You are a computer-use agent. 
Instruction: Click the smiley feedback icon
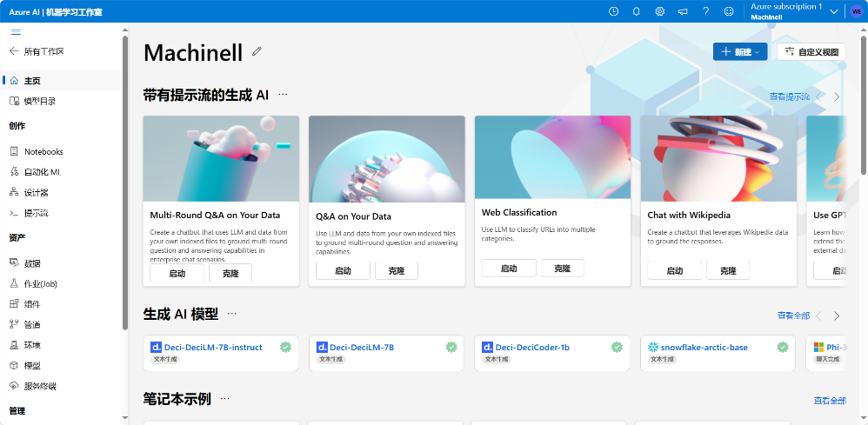point(729,11)
